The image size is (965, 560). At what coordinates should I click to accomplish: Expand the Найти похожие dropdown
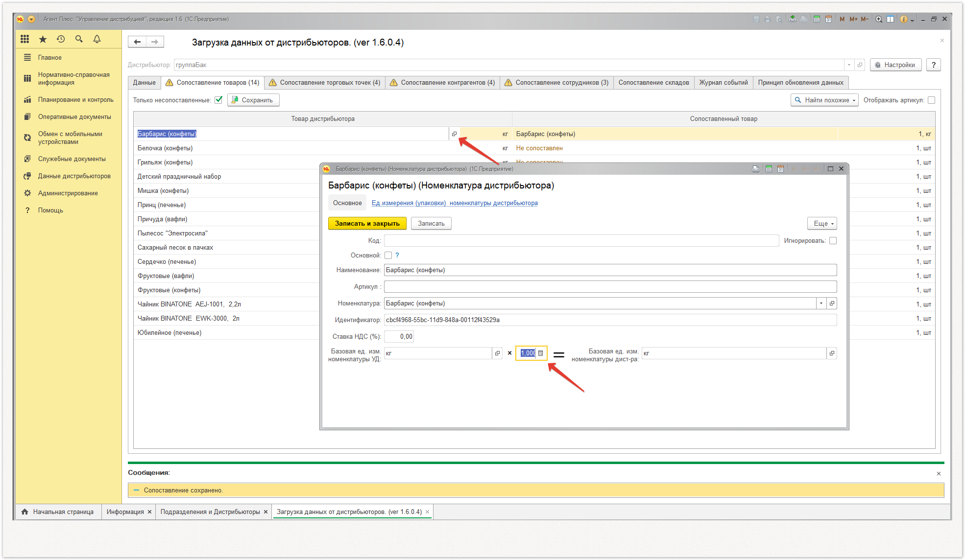pos(854,100)
